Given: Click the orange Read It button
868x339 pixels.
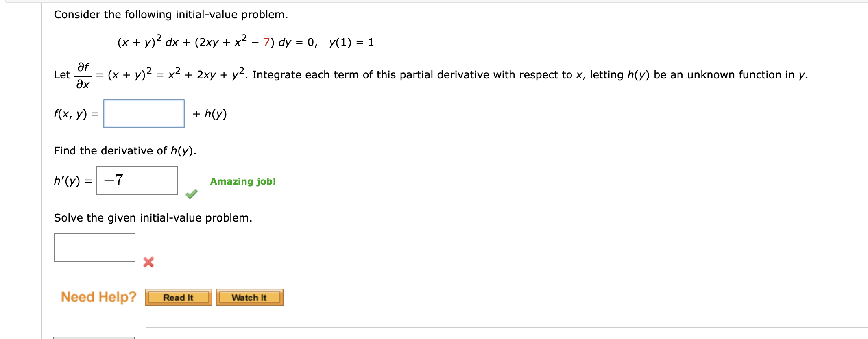Looking at the screenshot, I should tap(178, 298).
